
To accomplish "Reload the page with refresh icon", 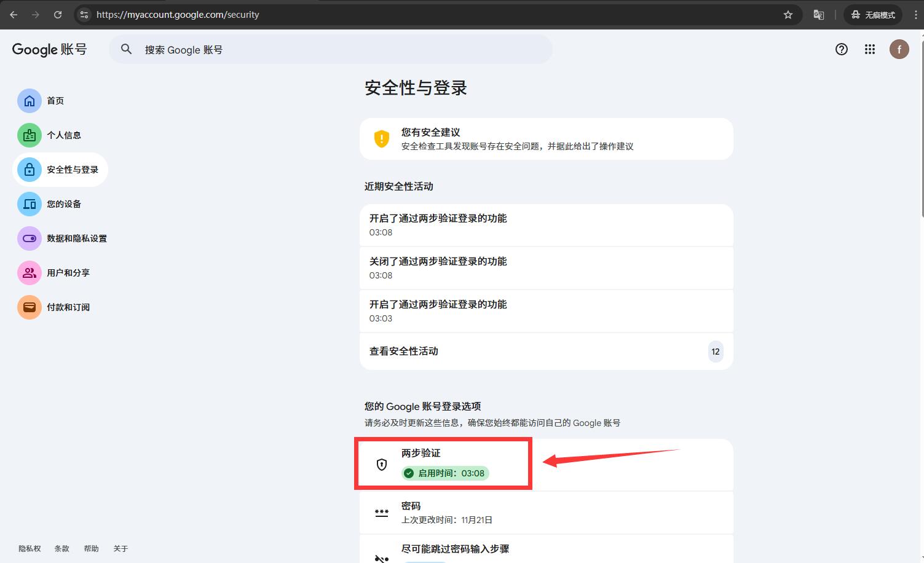I will [x=58, y=15].
